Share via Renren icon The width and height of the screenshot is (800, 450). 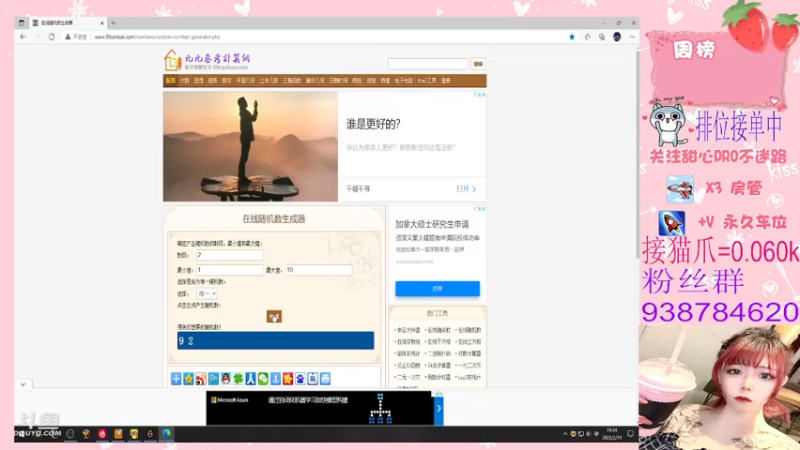[251, 378]
